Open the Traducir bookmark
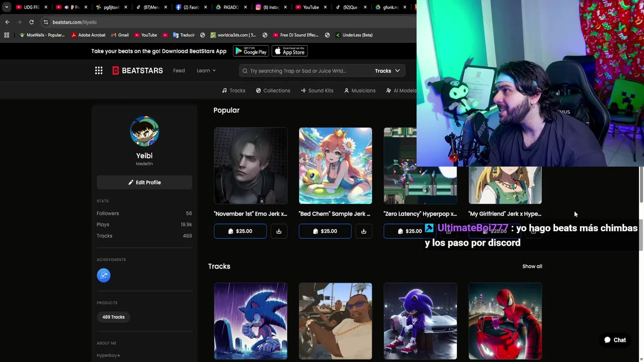Viewport: 644px width, 362px height. click(x=184, y=35)
